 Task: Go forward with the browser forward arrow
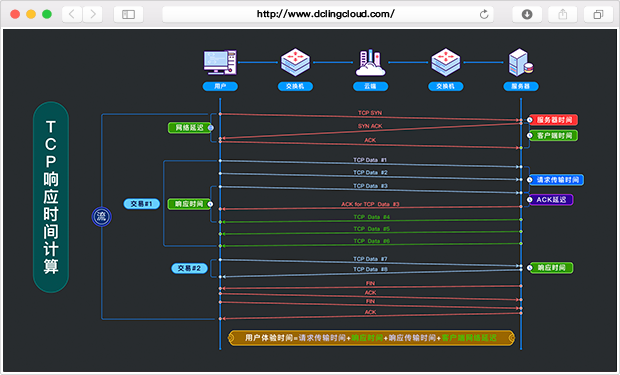tap(93, 15)
